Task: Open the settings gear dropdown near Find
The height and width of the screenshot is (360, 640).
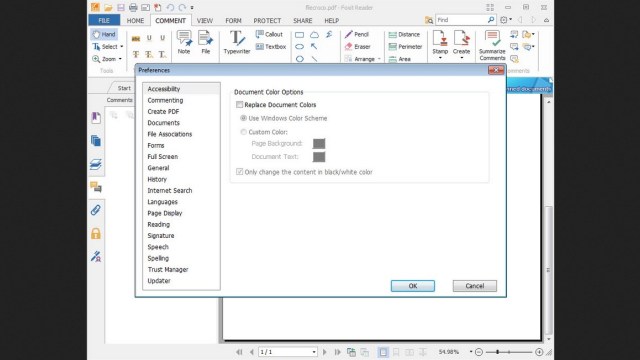Action: tap(506, 20)
